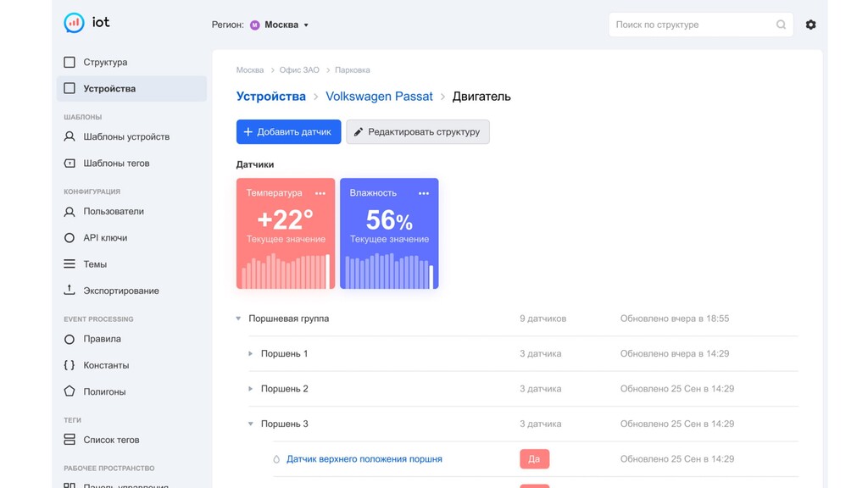Click the '9 датчиков' count text
This screenshot has width=868, height=488.
click(543, 319)
